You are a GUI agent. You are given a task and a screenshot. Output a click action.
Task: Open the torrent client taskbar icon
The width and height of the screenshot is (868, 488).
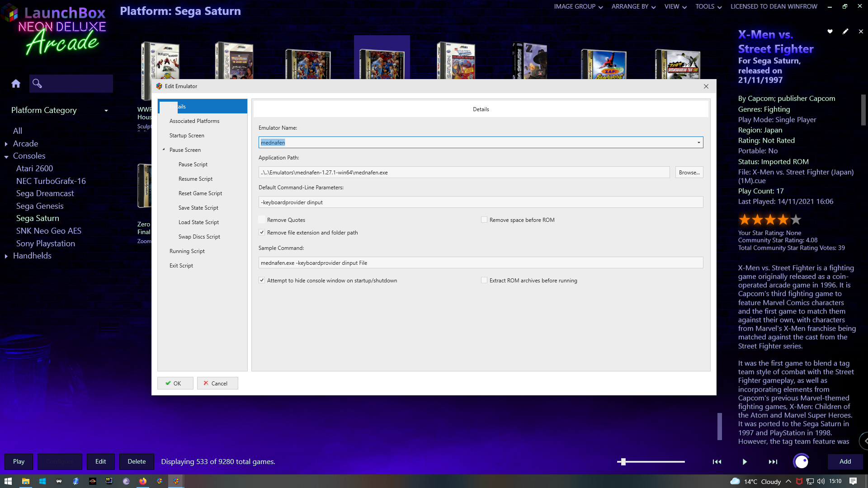click(x=126, y=481)
